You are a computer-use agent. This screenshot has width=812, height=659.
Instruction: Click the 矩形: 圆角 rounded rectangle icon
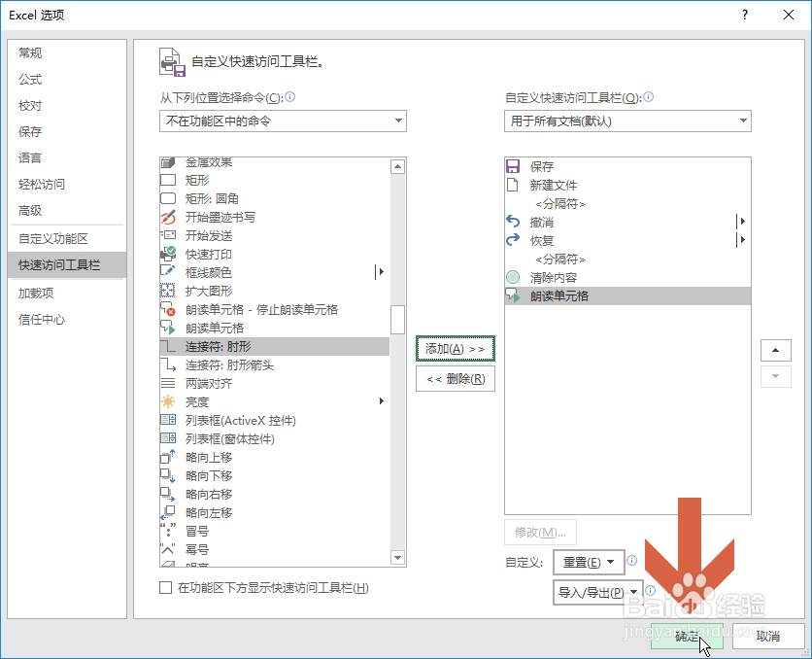coord(168,198)
